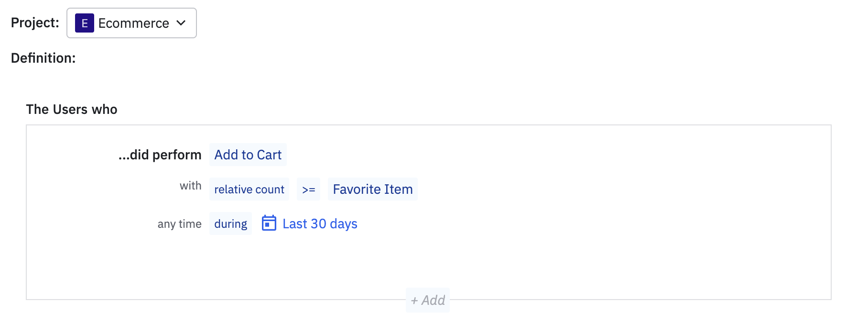Open the during time-condition selector
This screenshot has height=335, width=868.
coord(230,223)
